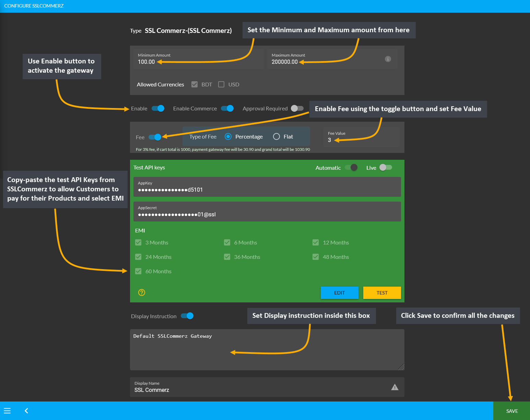Click the Maximum Amount field
Viewport: 530px width, 420px height.
tap(332, 59)
